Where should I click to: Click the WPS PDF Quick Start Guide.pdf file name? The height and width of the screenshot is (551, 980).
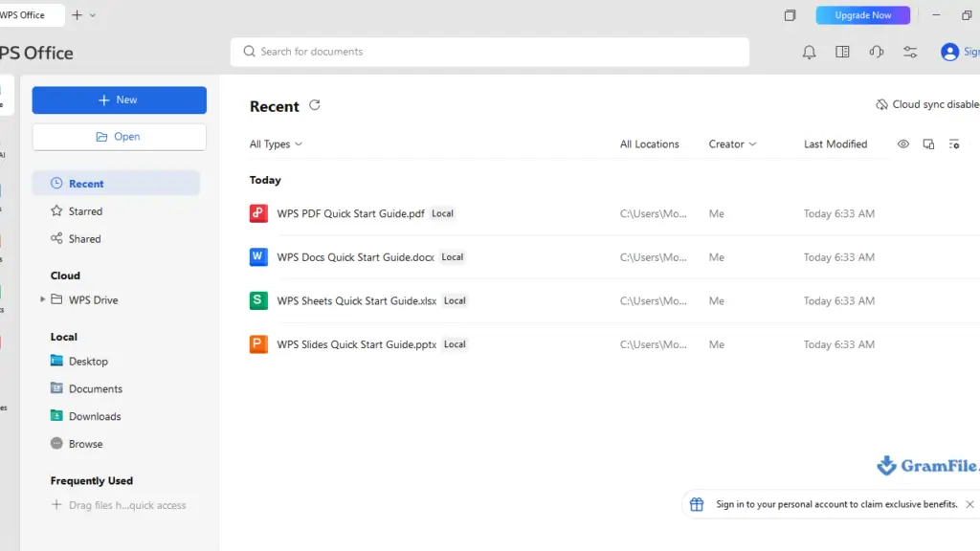tap(350, 213)
